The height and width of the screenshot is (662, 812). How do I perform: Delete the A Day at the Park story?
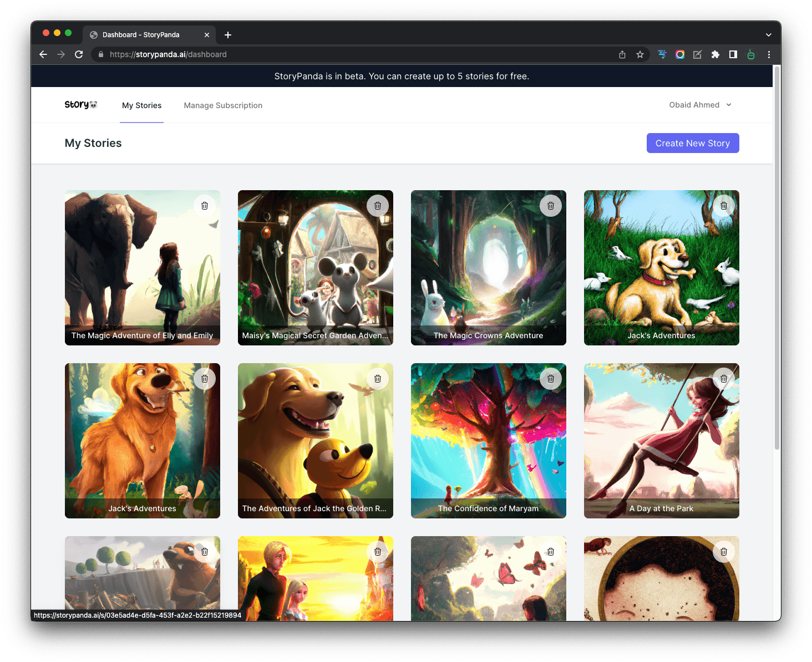(x=724, y=379)
